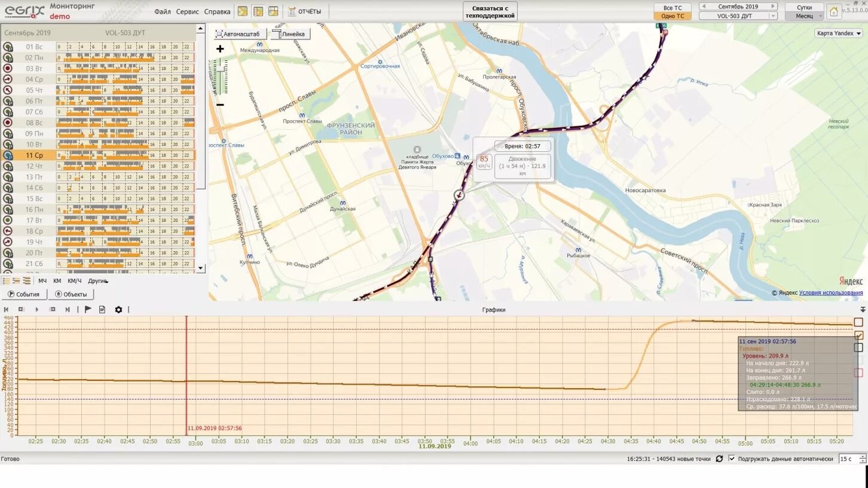
Task: Click the home icon
Action: pos(833,11)
